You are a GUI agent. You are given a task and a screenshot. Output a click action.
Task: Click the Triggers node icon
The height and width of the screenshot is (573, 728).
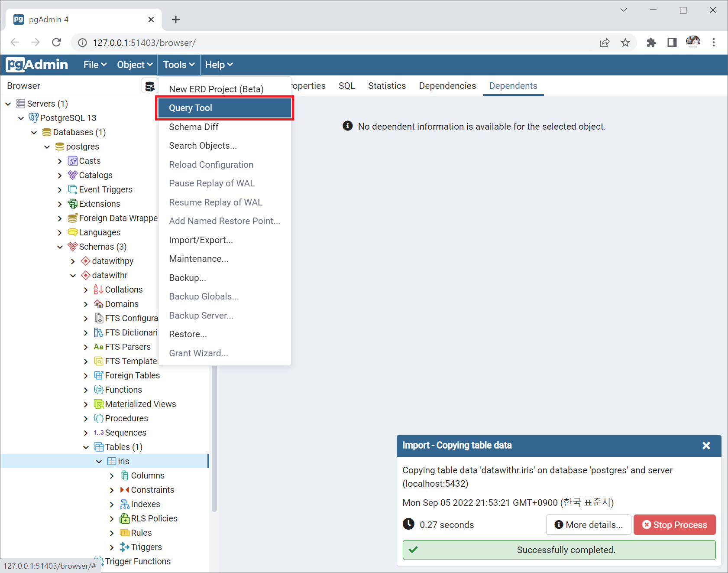(x=125, y=547)
